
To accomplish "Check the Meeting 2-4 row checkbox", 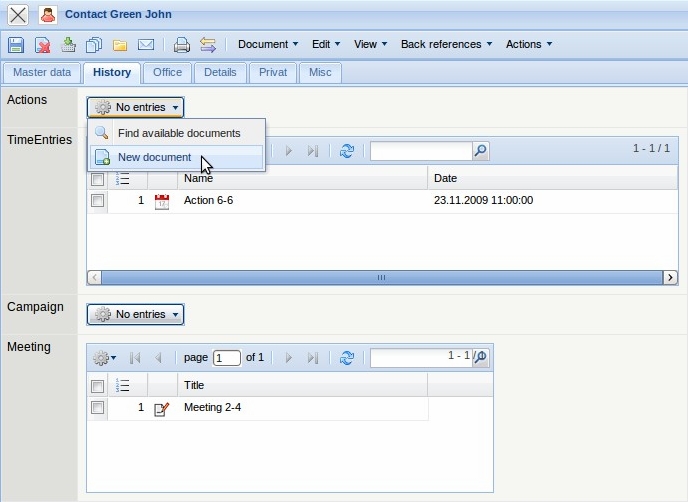I will (97, 408).
